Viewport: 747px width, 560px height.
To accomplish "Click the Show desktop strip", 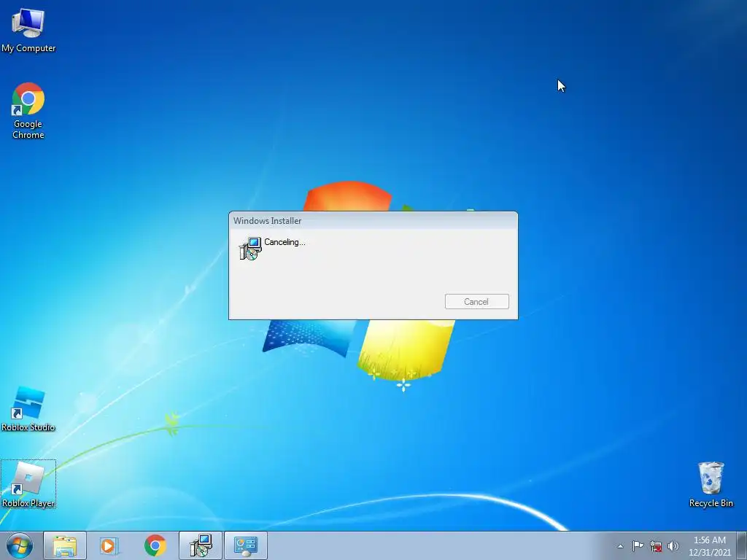I will click(x=742, y=545).
